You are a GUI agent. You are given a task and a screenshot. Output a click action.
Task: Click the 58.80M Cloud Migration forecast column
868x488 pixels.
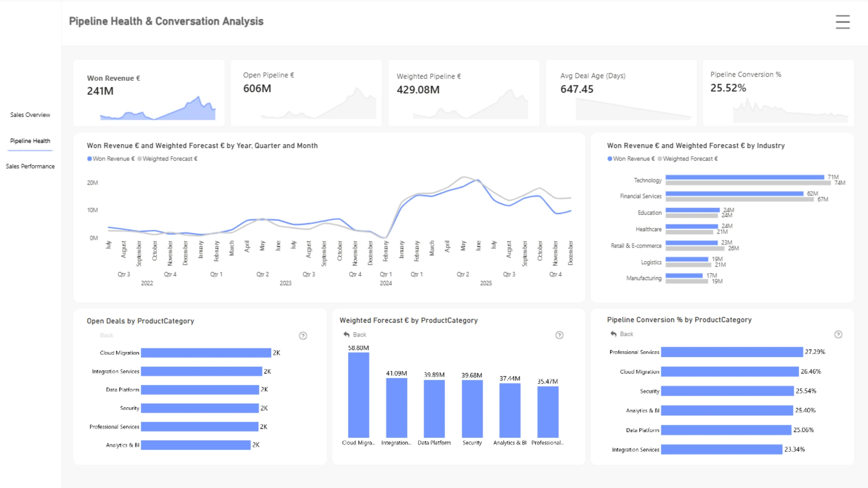[359, 395]
